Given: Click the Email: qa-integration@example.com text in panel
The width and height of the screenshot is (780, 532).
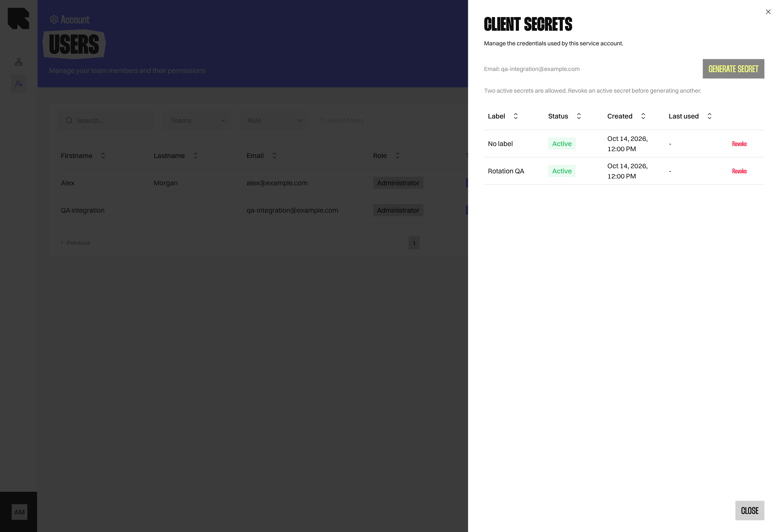Looking at the screenshot, I should click(x=532, y=69).
